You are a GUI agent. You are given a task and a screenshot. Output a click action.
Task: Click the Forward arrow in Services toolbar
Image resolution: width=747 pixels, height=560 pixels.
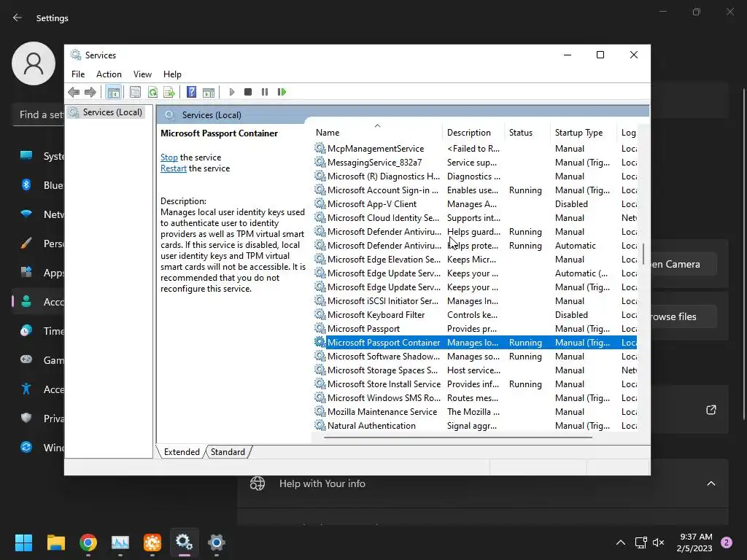[x=90, y=92]
